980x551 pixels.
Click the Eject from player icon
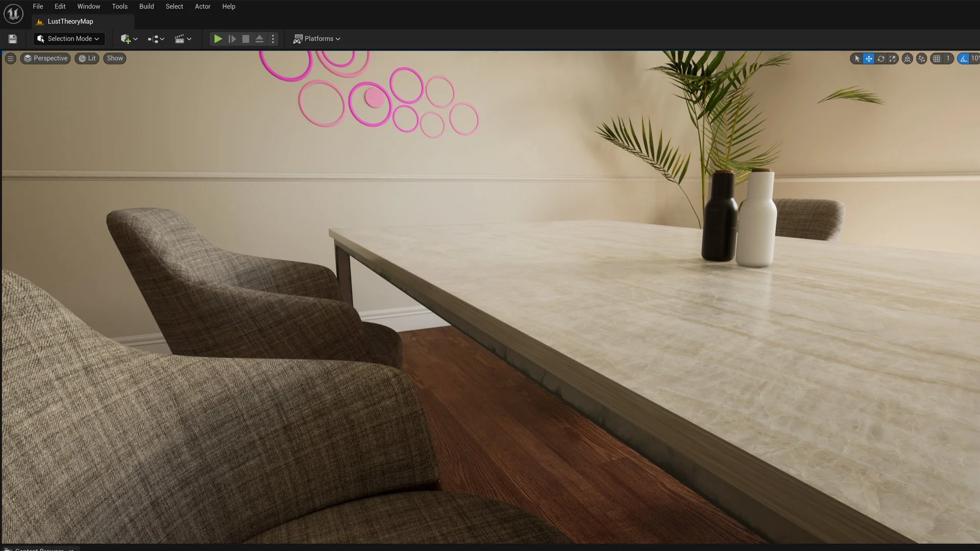pos(259,39)
